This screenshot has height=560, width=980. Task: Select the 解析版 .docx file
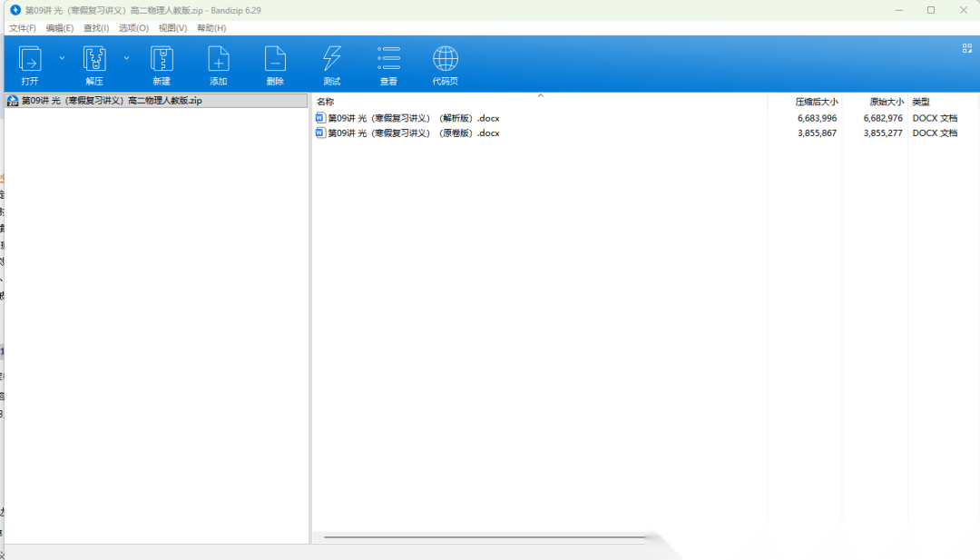click(413, 118)
